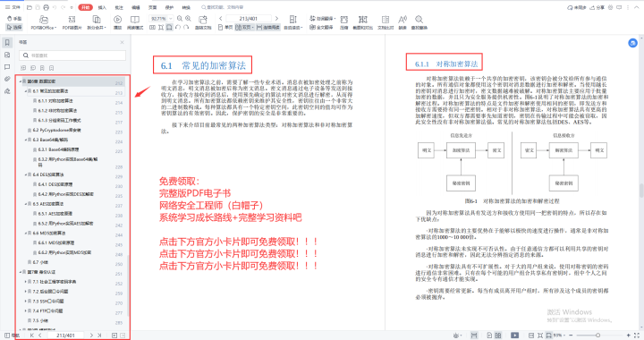Open the 划词翻译 dropdown
This screenshot has height=340, width=644.
pos(322,19)
